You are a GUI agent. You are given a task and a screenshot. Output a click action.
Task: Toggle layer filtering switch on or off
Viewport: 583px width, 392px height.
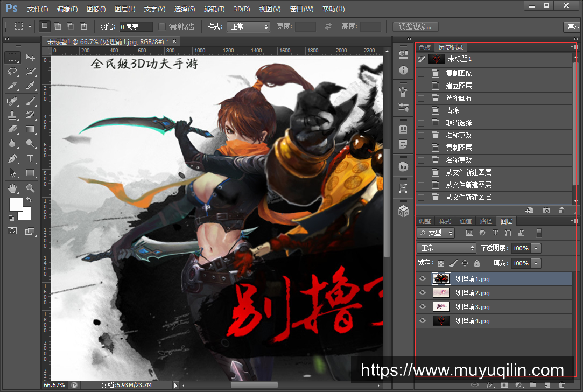coord(539,233)
